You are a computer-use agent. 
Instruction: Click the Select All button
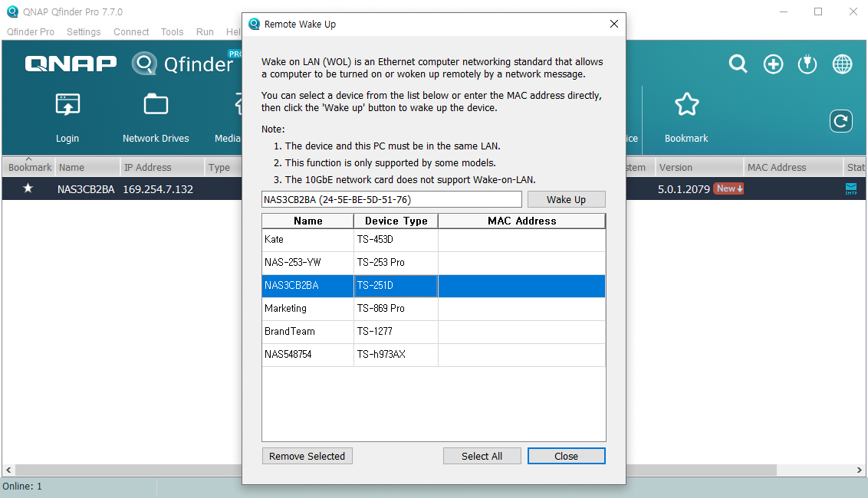click(x=482, y=456)
